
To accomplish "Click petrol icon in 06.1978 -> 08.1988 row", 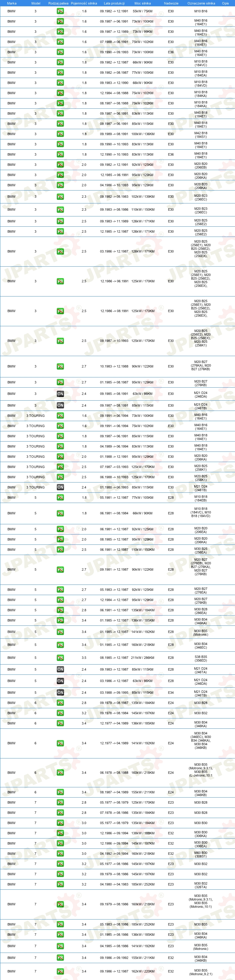I will point(60,773).
